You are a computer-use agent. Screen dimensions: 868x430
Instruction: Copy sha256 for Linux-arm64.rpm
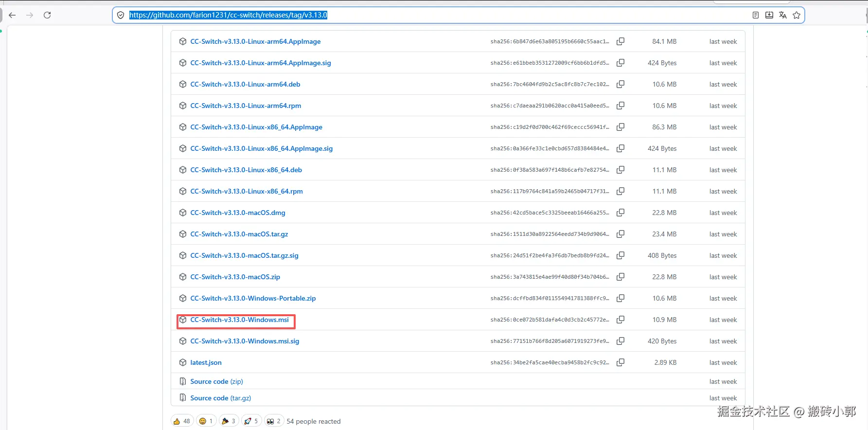point(620,106)
